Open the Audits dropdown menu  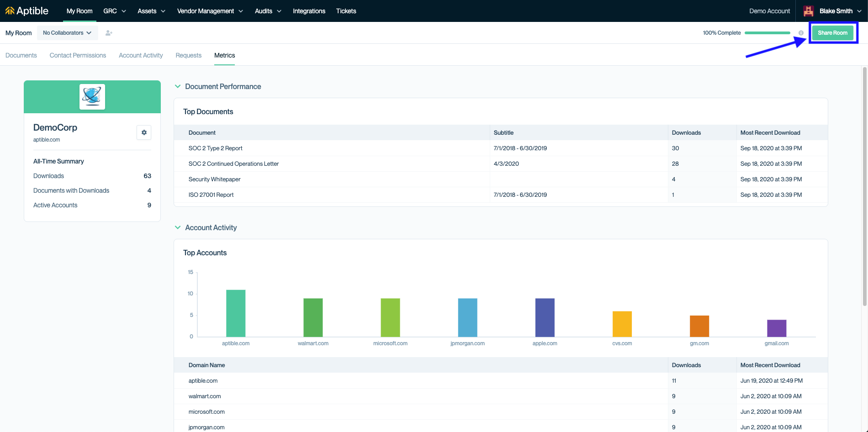[x=268, y=11]
